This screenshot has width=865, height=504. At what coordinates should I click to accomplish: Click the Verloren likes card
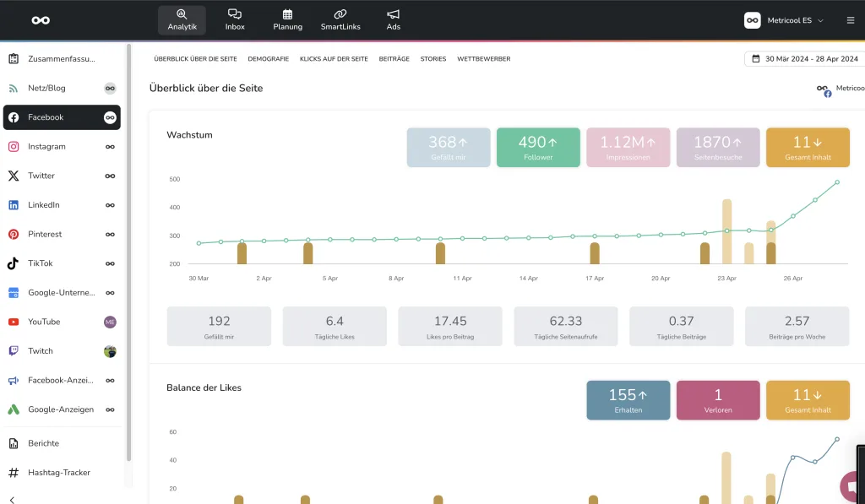718,400
